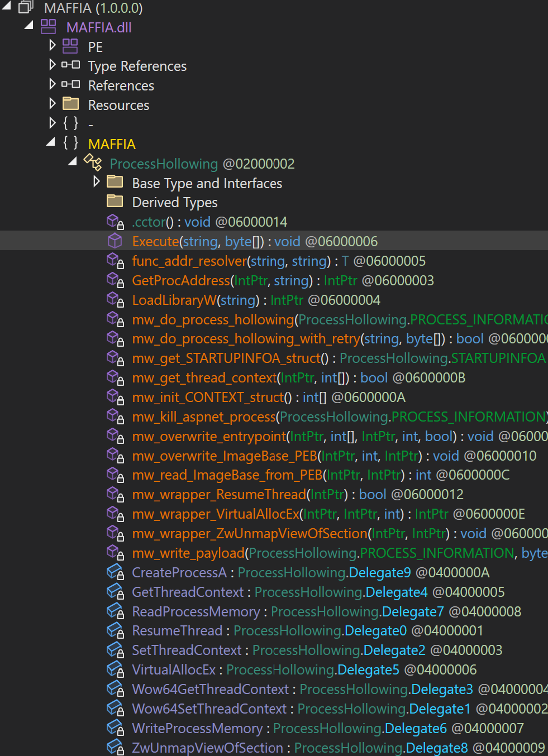Click the MAFFIA.dll module icon
The width and height of the screenshot is (548, 756).
pos(47,27)
